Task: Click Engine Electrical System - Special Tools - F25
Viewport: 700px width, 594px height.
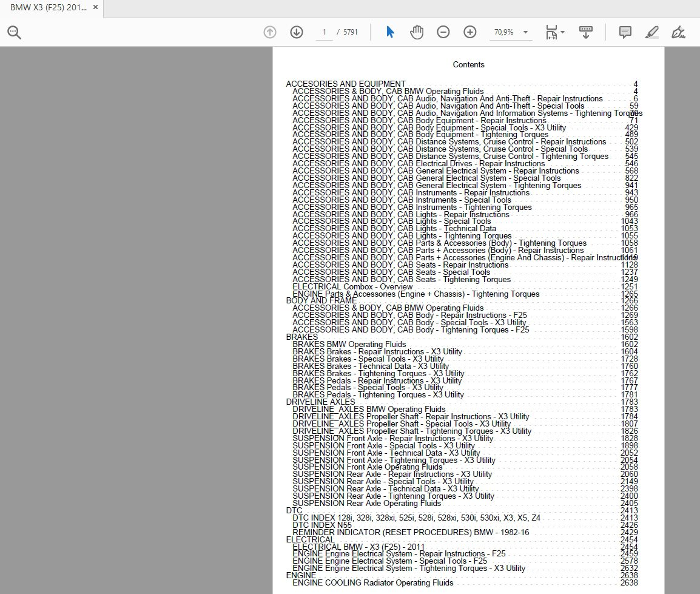Action: 390,561
